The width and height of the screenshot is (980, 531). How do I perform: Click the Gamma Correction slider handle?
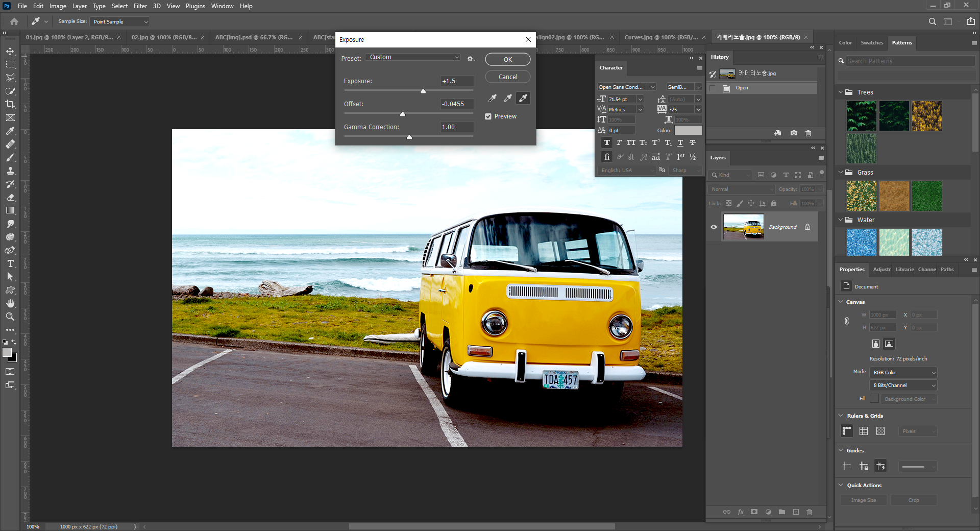[409, 137]
